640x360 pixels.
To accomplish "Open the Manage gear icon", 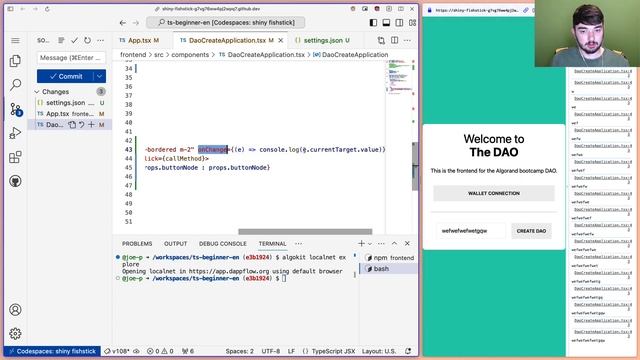I will click(x=15, y=333).
